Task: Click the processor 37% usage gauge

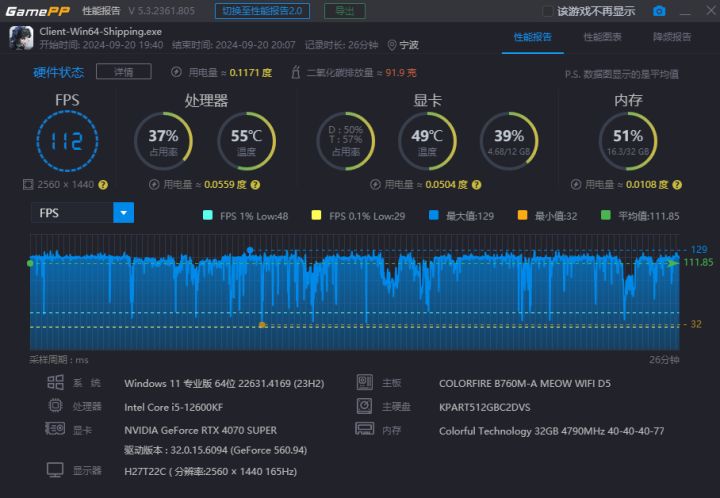Action: tap(163, 141)
